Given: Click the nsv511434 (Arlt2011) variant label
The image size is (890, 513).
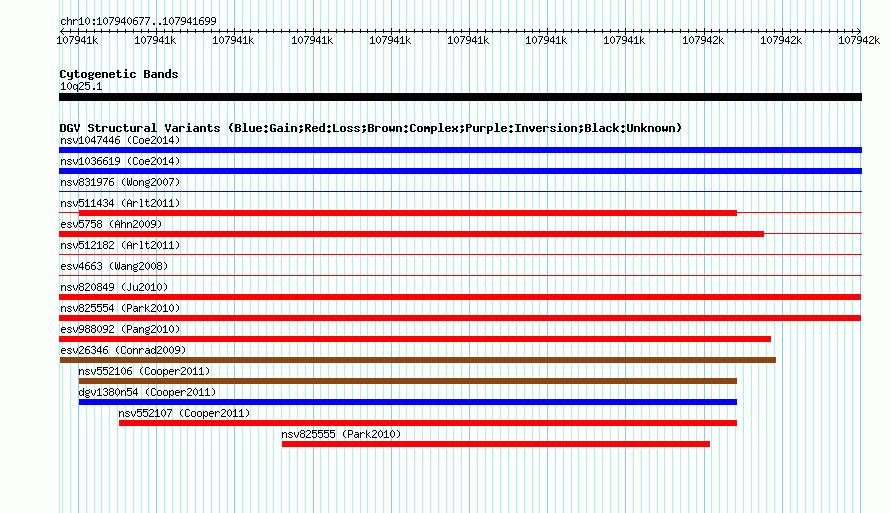Looking at the screenshot, I should 120,203.
